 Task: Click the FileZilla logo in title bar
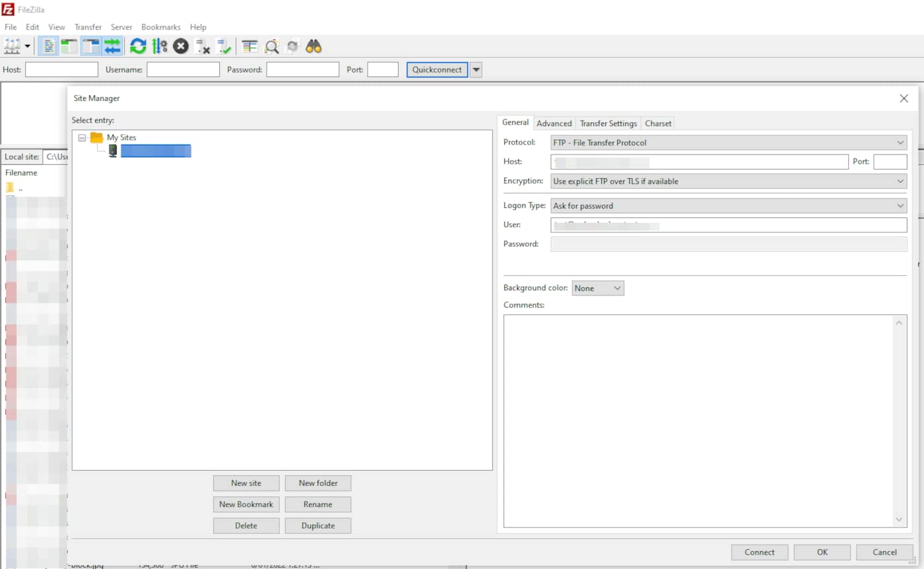8,9
